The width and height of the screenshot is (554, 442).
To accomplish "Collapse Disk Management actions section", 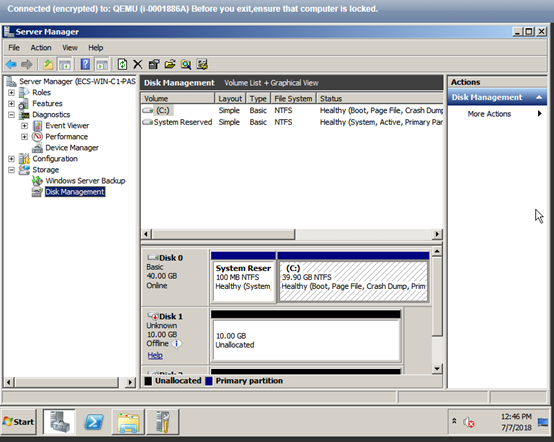I will (539, 98).
